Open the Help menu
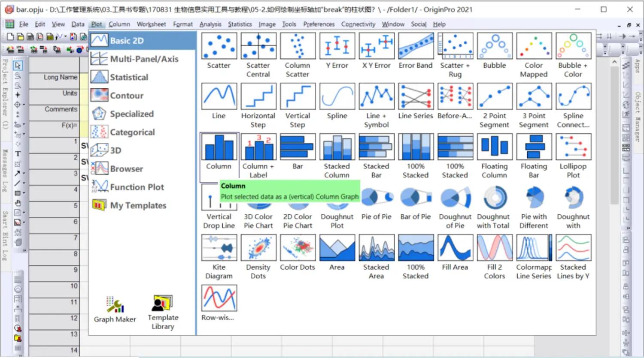This screenshot has width=644, height=358. [439, 24]
